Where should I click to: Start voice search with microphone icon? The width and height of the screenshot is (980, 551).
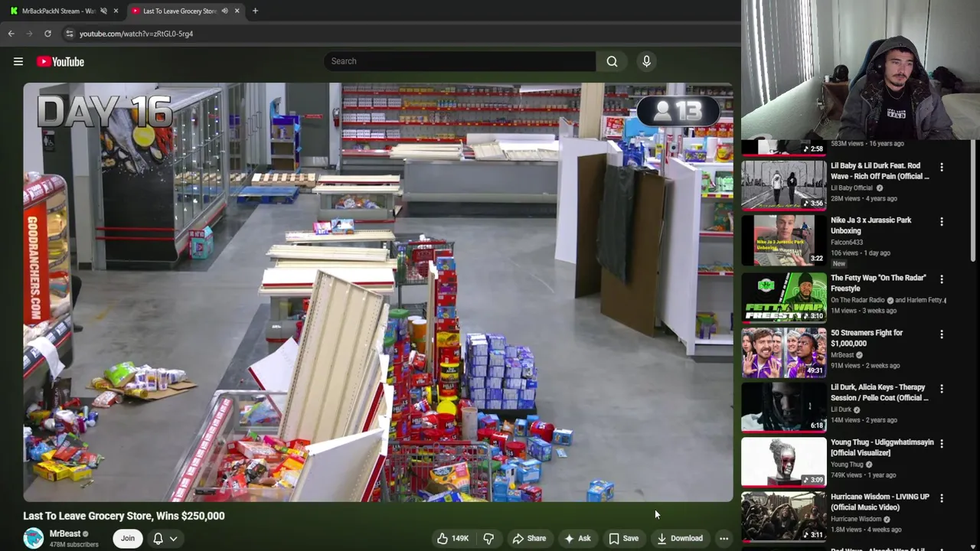(646, 61)
